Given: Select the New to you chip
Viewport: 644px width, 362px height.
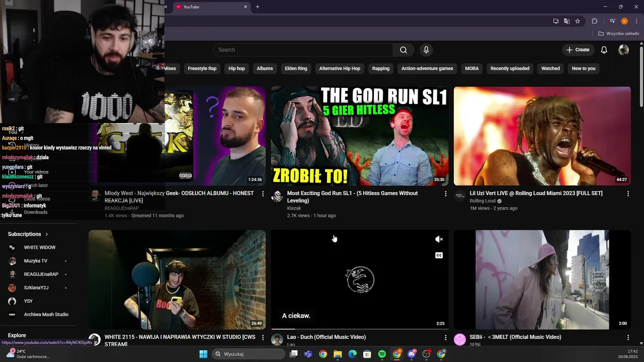Looking at the screenshot, I should click(x=584, y=68).
